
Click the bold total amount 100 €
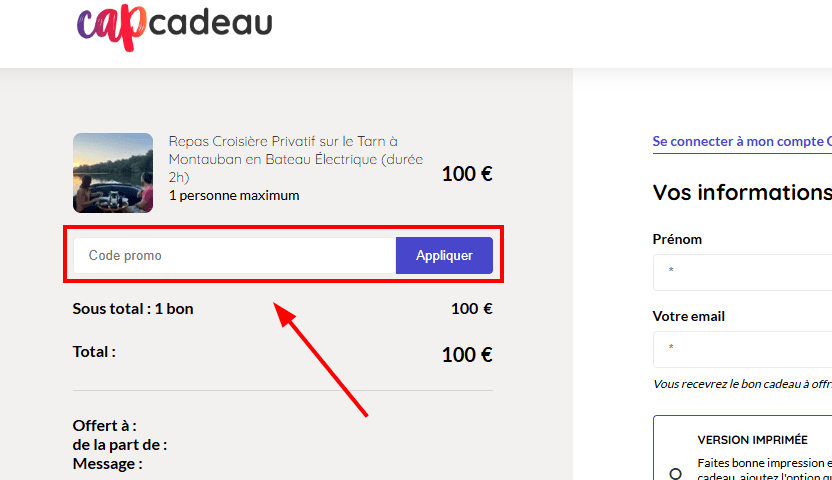pos(467,354)
